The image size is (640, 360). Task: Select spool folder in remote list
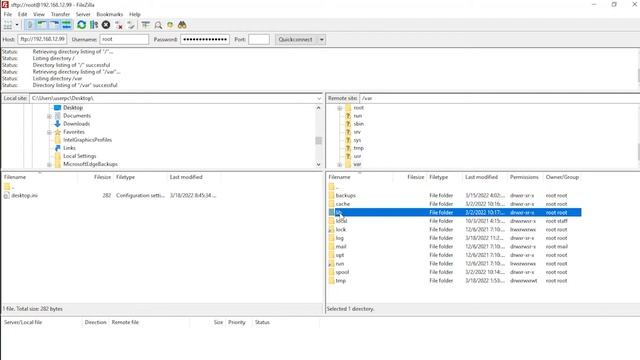point(342,272)
